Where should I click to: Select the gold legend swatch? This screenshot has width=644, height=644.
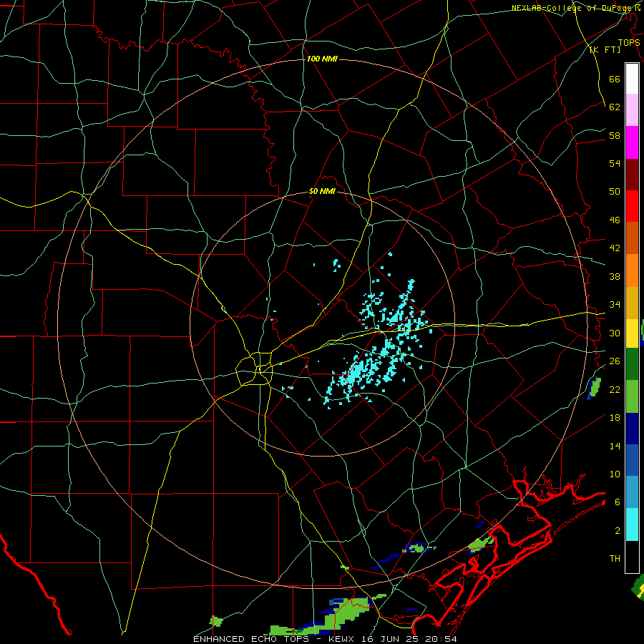tap(632, 303)
